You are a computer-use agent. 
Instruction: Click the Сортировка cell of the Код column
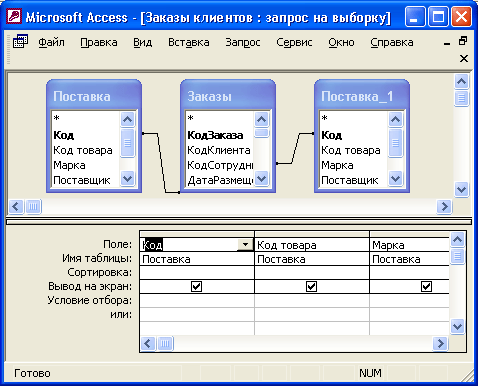[197, 273]
